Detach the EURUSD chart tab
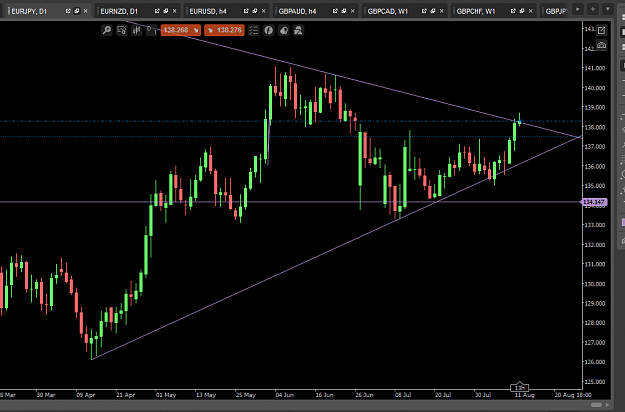The height and width of the screenshot is (412, 625). 246,11
